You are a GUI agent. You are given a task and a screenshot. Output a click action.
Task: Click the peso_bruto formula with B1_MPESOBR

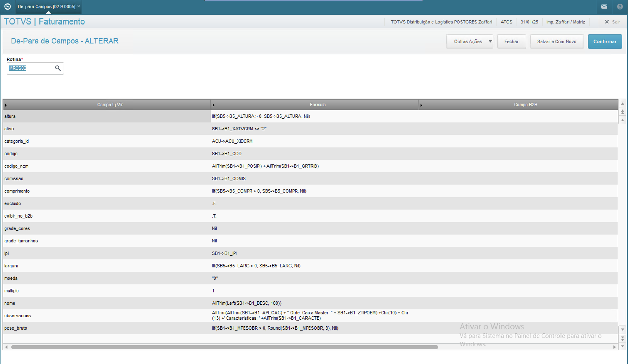(275, 328)
